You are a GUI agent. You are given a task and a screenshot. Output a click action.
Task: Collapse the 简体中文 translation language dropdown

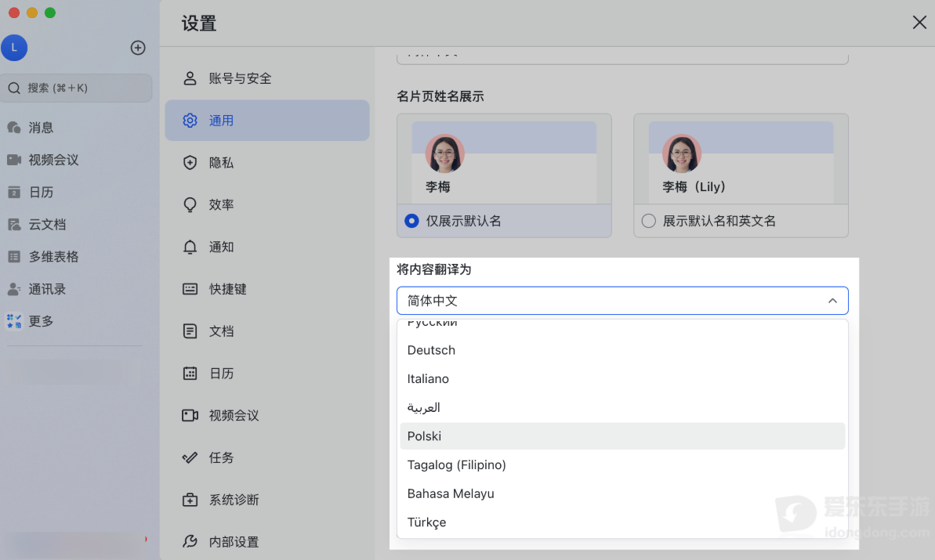pos(622,301)
